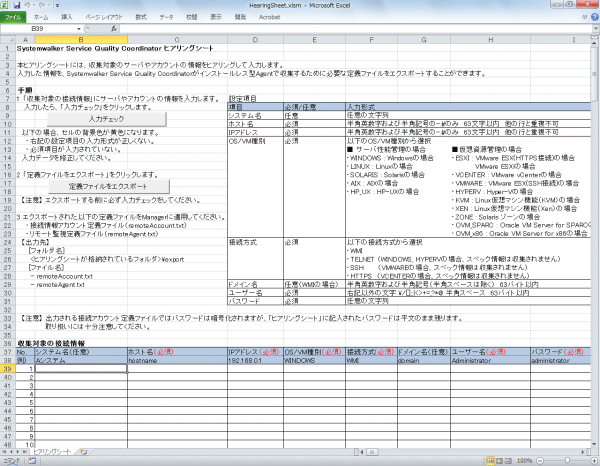Click the title cell Systemwalker Service Quality Coordinator
Viewport: 600px width, 466px height.
[x=115, y=49]
